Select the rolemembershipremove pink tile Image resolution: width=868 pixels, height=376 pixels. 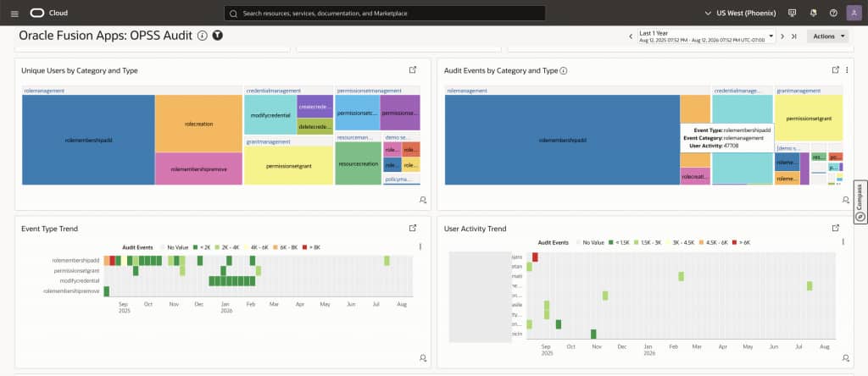coord(198,169)
